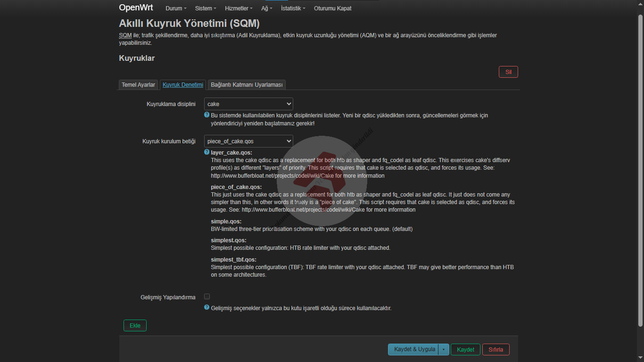
Task: Open the arrow next to Kaydet & Uygula
Action: (444, 349)
